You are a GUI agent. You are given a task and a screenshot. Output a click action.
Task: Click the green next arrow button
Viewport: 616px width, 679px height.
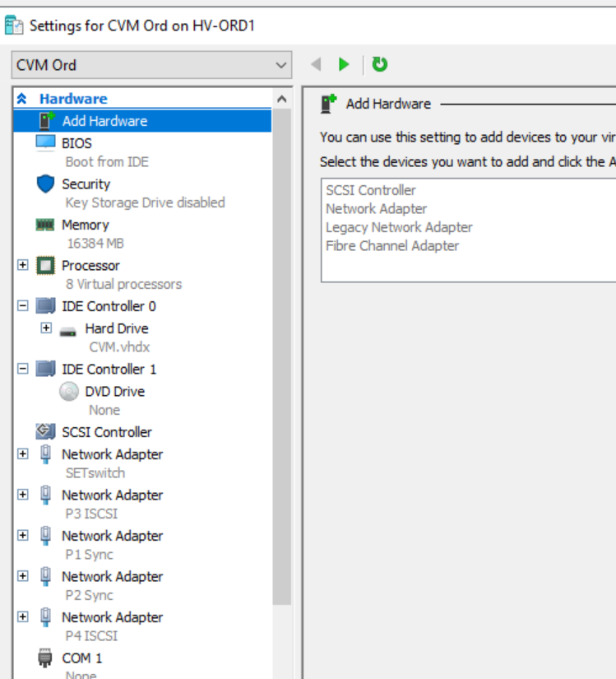click(x=344, y=64)
